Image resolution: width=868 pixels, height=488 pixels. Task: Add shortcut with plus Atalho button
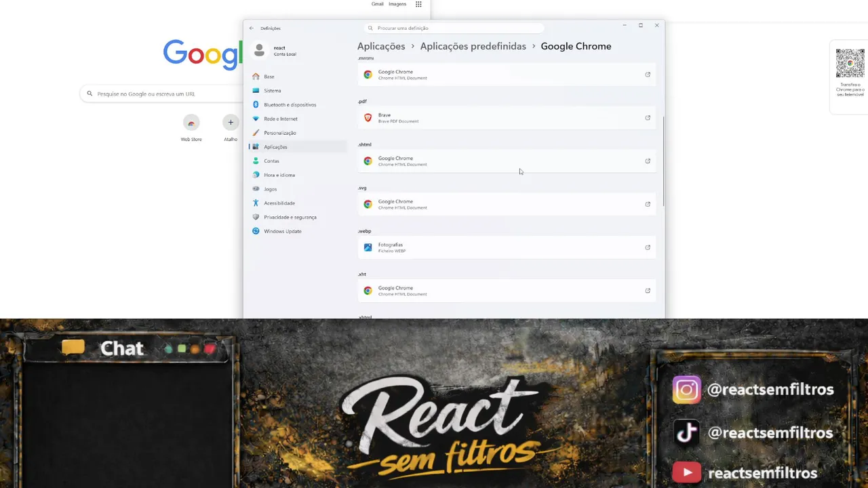coord(231,123)
